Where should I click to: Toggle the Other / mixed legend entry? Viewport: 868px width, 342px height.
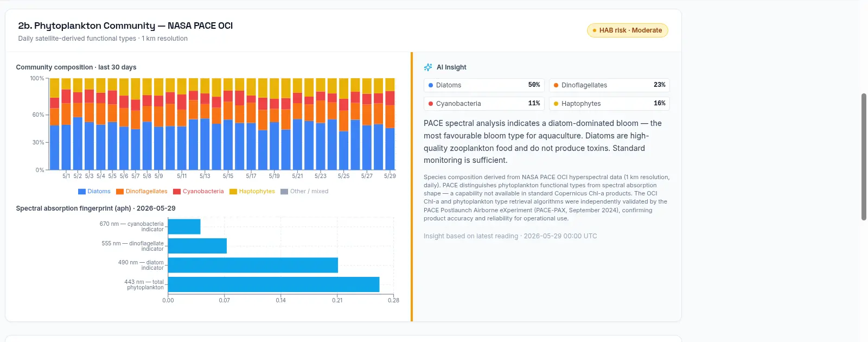pyautogui.click(x=304, y=192)
